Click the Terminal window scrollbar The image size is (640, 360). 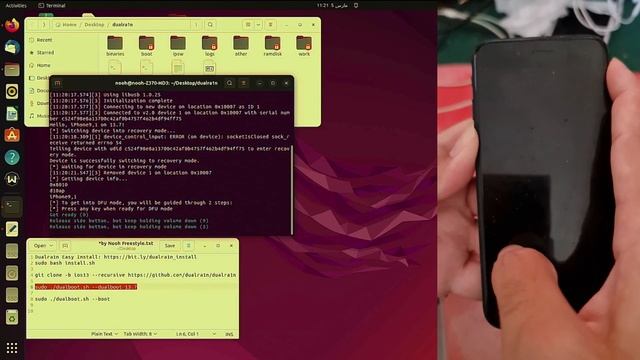(x=292, y=189)
